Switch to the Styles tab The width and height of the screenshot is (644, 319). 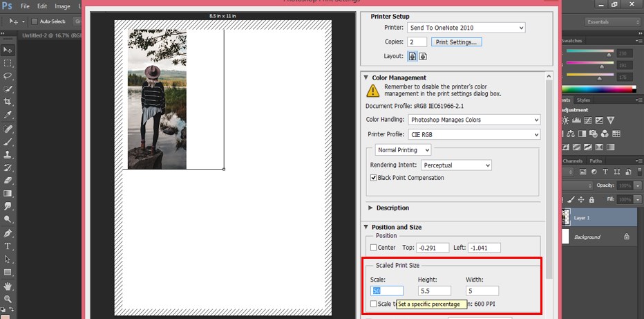pyautogui.click(x=583, y=100)
